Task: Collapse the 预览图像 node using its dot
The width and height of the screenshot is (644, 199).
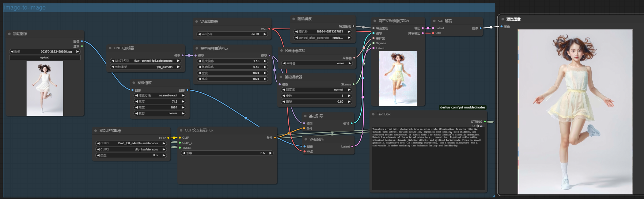Action: pyautogui.click(x=503, y=19)
